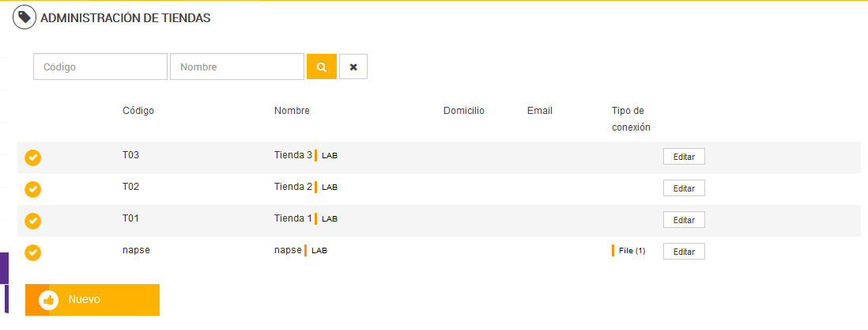
Task: Click the tag icon beside the page title
Action: click(x=25, y=17)
